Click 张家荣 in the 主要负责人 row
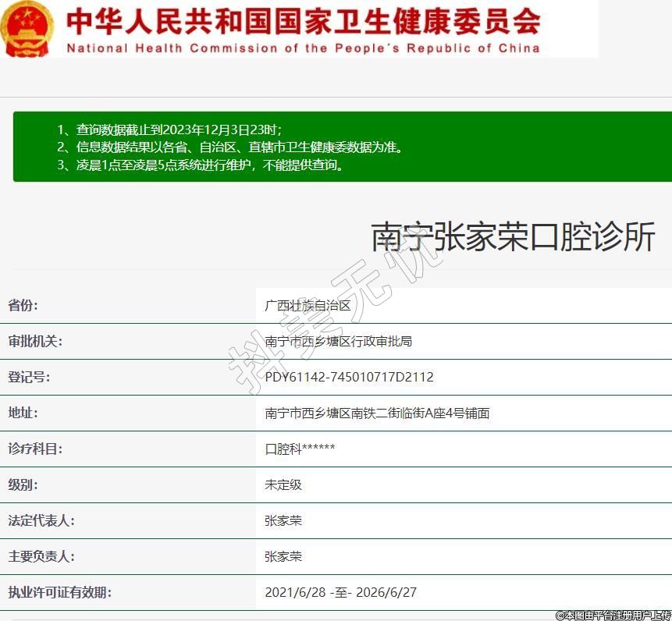 tap(283, 556)
